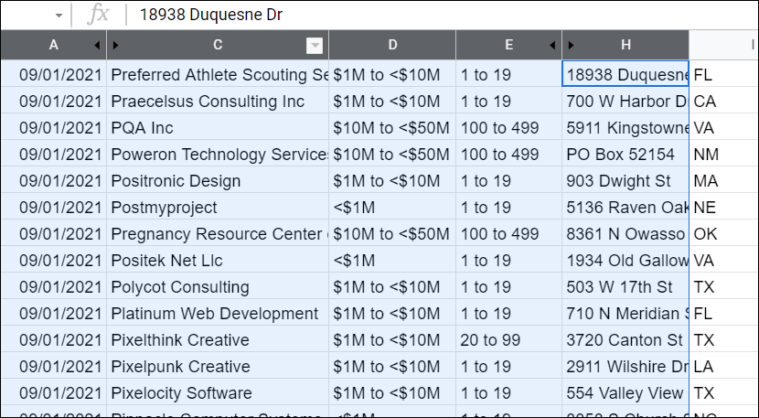Screen dimensions: 759x418
Task: Select cell Pregnancy Resource Center
Action: click(217, 234)
